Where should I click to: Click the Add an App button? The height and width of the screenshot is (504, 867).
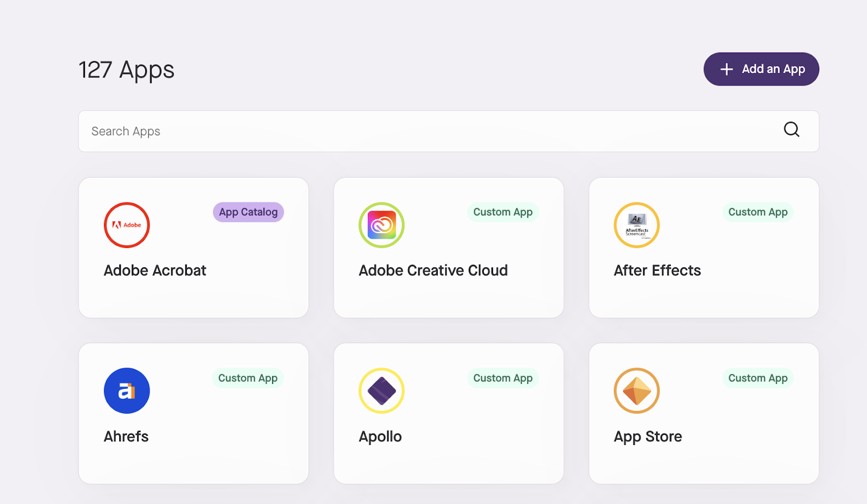(x=761, y=69)
